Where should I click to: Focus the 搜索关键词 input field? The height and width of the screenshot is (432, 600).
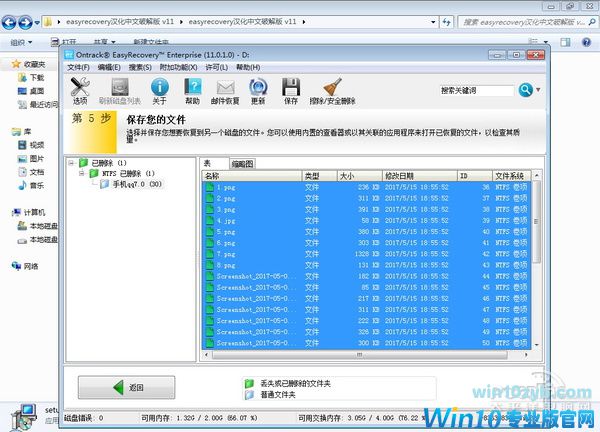[476, 91]
